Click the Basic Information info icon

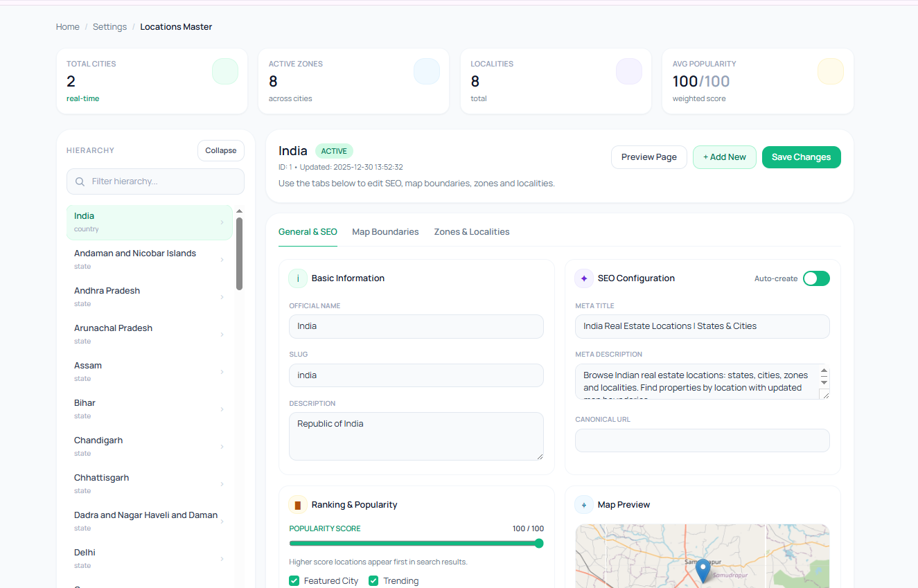point(297,278)
